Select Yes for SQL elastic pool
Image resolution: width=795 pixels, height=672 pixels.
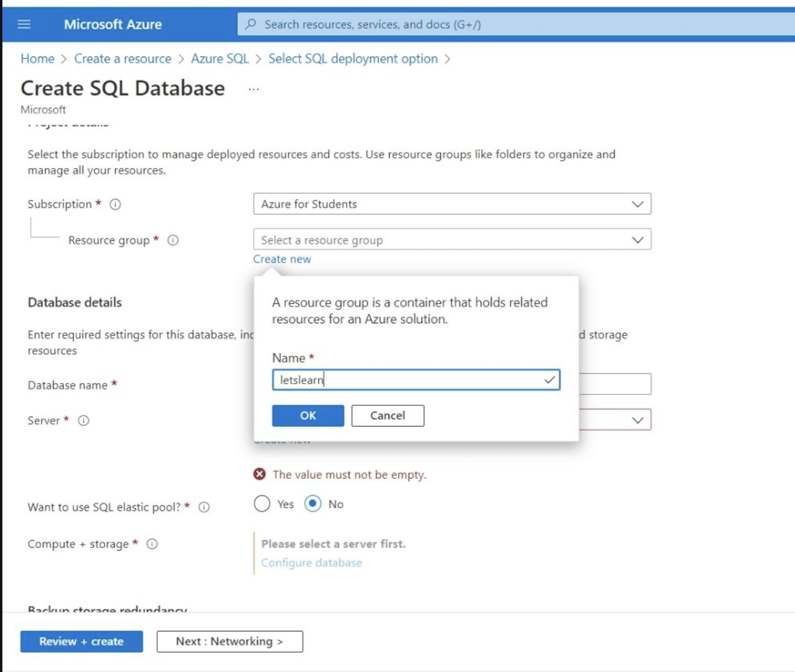pos(262,503)
